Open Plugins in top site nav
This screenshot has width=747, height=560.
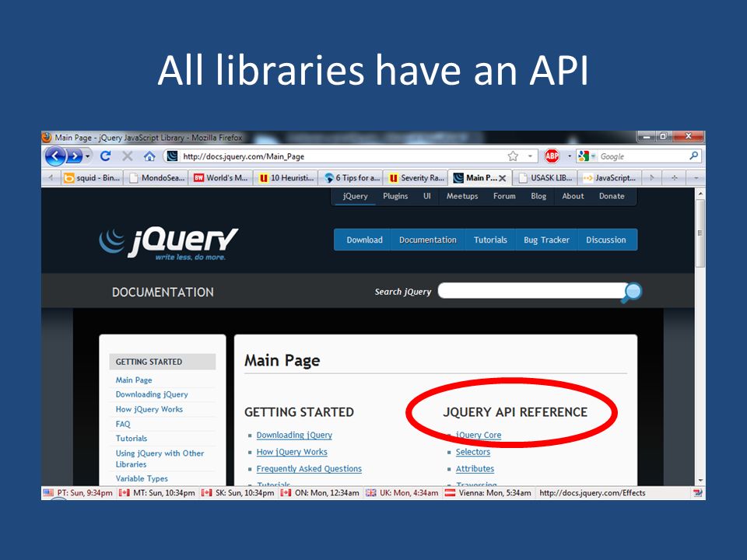[395, 196]
